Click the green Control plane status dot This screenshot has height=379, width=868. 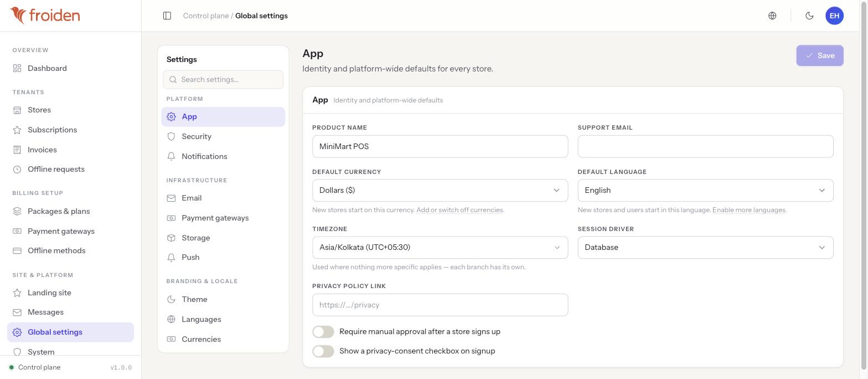pos(11,367)
